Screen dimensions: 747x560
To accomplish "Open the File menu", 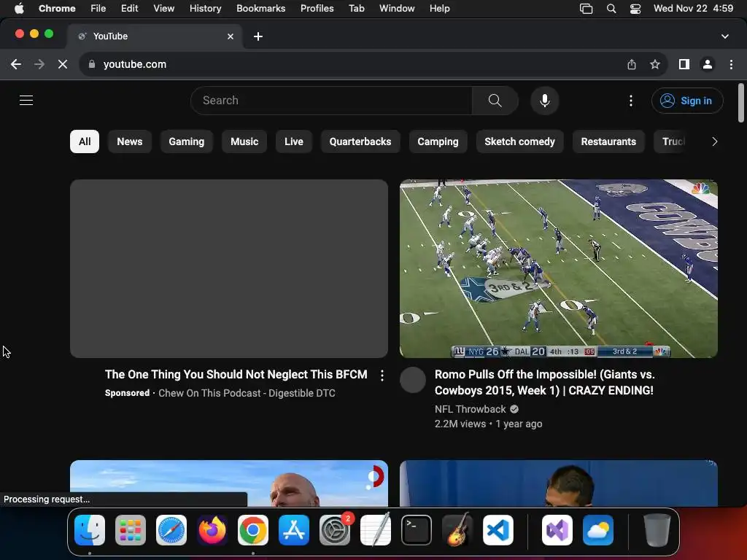I will click(98, 9).
